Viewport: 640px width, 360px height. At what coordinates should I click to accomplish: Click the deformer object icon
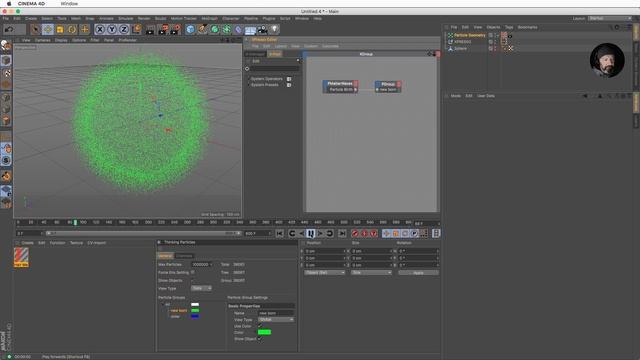click(x=238, y=29)
